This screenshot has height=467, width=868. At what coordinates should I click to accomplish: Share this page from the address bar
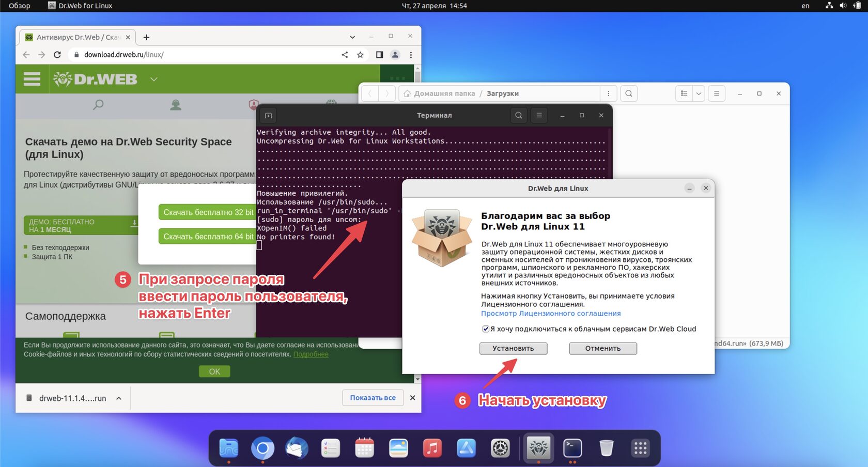click(345, 55)
